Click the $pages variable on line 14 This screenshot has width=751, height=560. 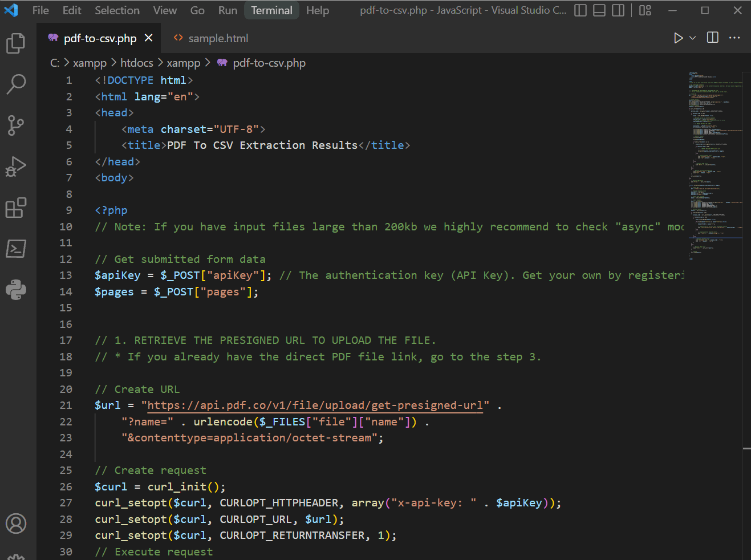coord(114,292)
